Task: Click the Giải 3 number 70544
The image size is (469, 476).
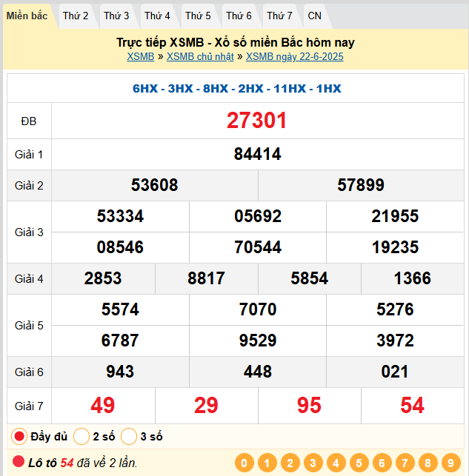Action: [258, 247]
